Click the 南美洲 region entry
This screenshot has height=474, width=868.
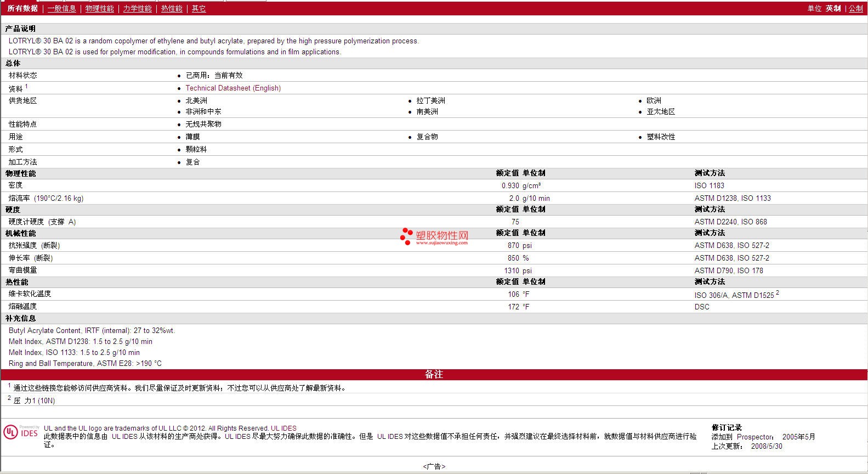(427, 112)
